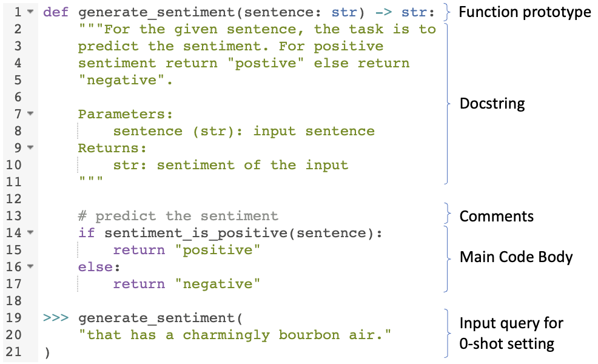Click line number 19 in the gutter
The image size is (598, 364).
14,318
